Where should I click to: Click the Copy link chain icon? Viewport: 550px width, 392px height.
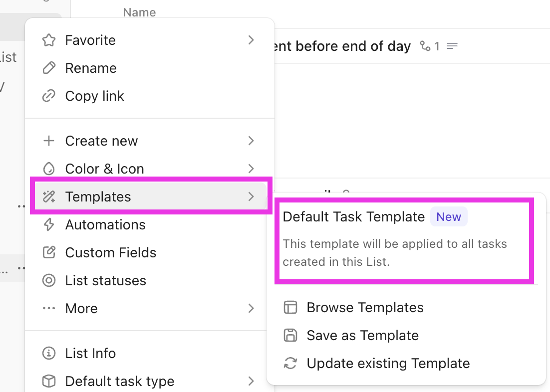[x=49, y=96]
